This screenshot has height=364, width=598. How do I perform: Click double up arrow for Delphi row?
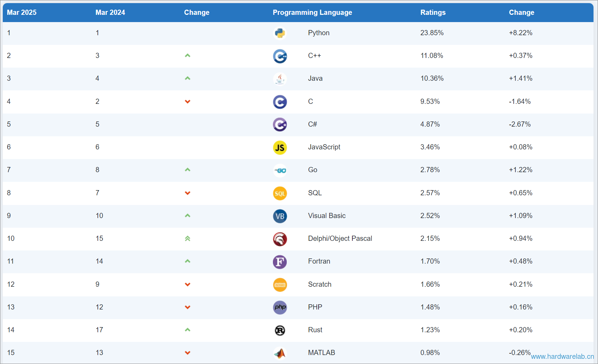188,238
